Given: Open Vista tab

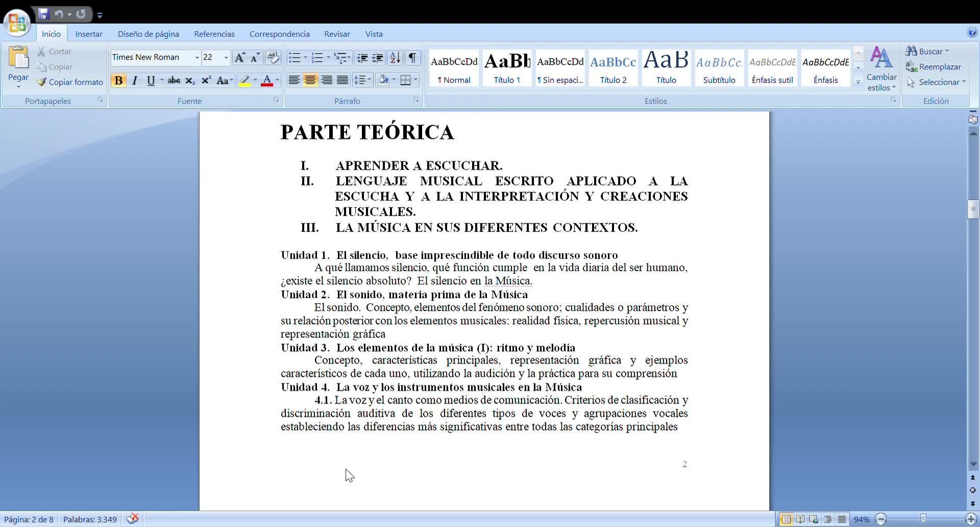Looking at the screenshot, I should click(374, 34).
